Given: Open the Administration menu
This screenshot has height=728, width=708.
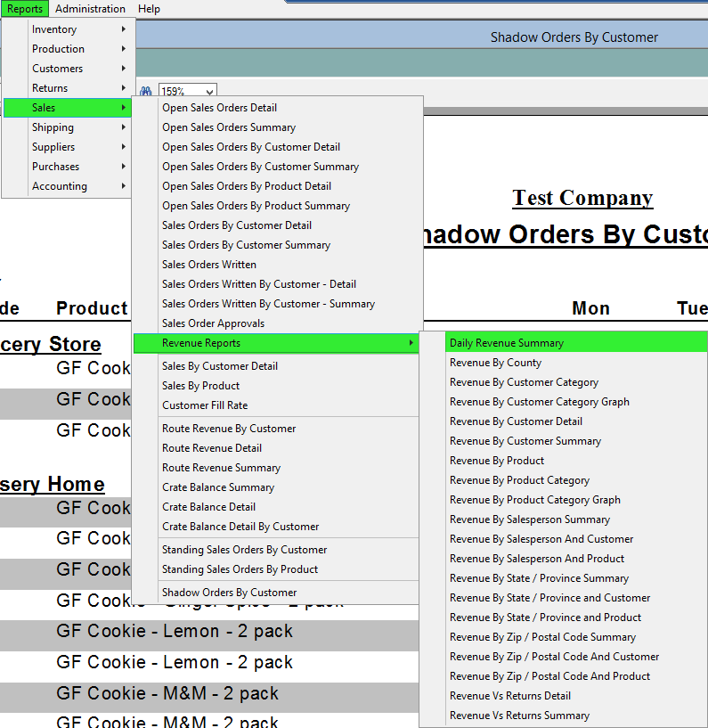Looking at the screenshot, I should coord(90,9).
